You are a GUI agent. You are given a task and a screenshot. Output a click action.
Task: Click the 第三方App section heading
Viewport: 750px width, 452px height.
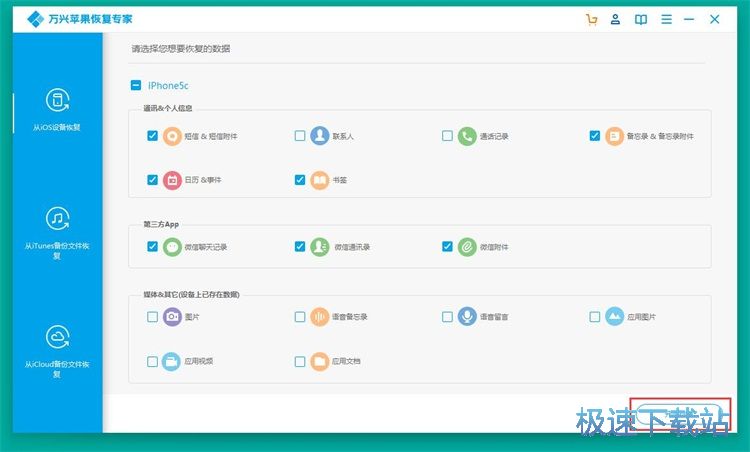(x=161, y=224)
